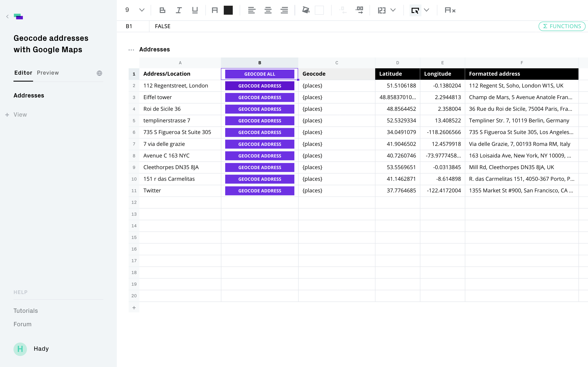Click the back arrow in sidebar
Viewport: 588px width, 367px height.
pyautogui.click(x=7, y=17)
